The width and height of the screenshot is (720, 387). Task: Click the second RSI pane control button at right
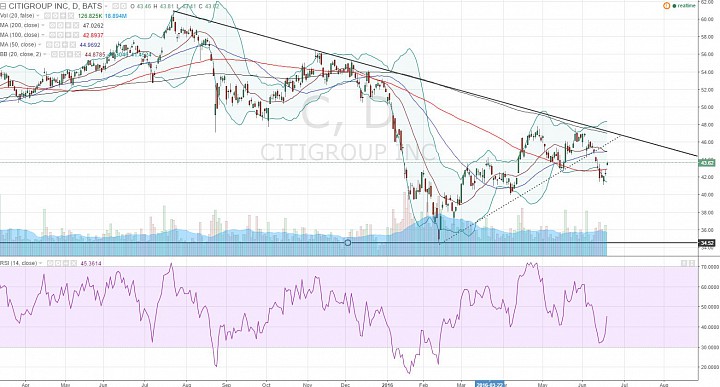691,263
